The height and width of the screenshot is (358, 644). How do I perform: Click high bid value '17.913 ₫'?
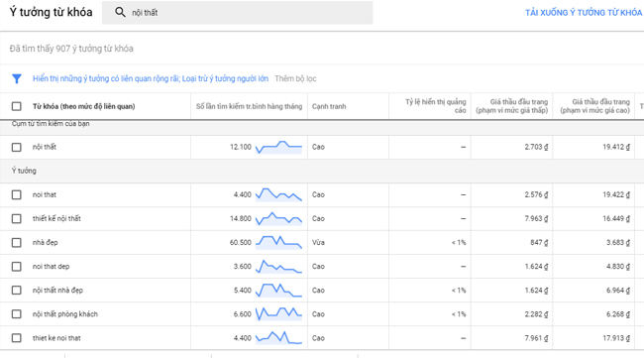tap(616, 338)
